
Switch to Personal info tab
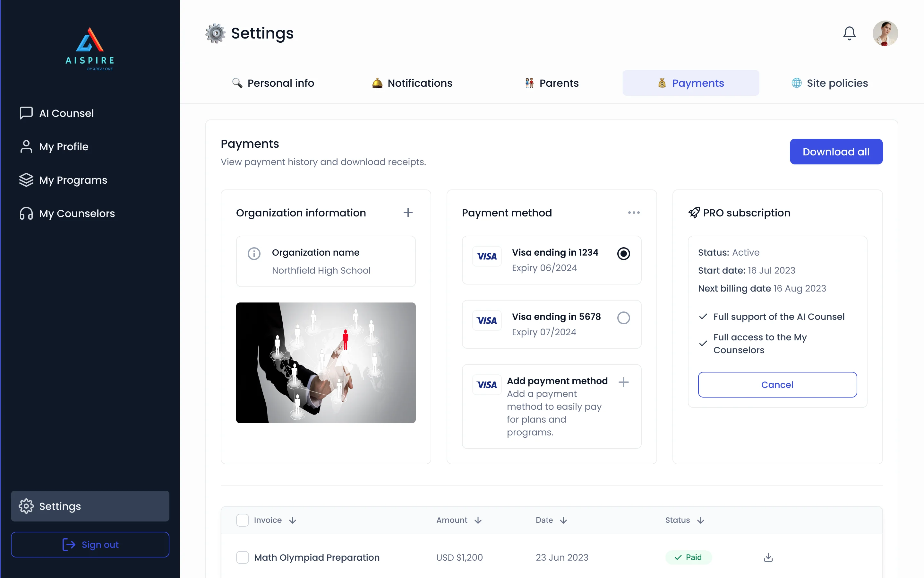(273, 83)
